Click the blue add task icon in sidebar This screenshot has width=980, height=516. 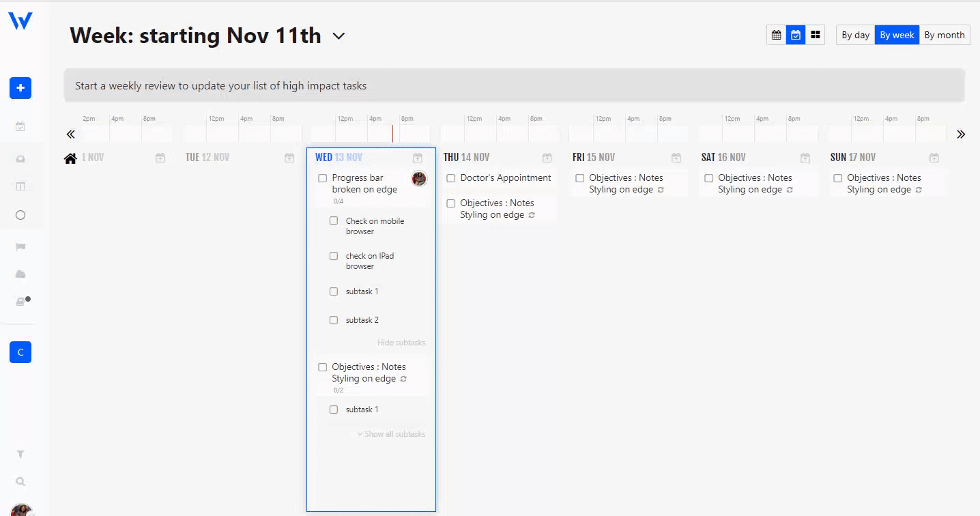coord(20,87)
